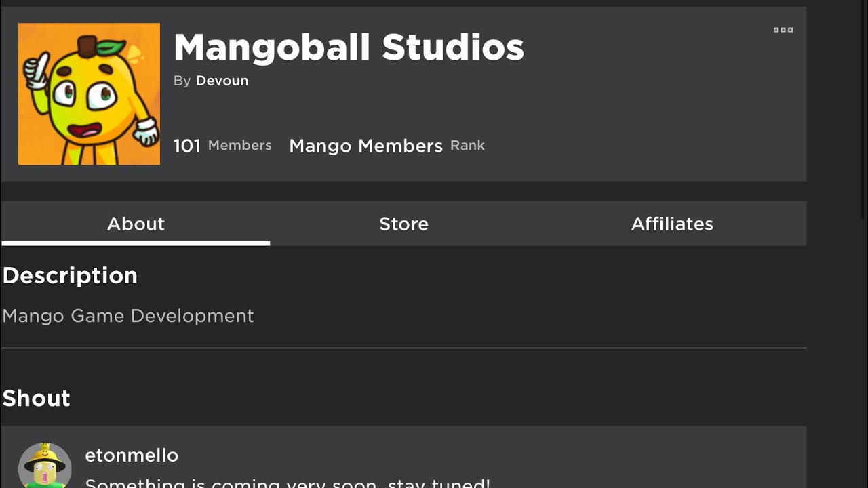Viewport: 868px width, 488px height.
Task: Click the horizontal divider below the description
Action: 403,348
